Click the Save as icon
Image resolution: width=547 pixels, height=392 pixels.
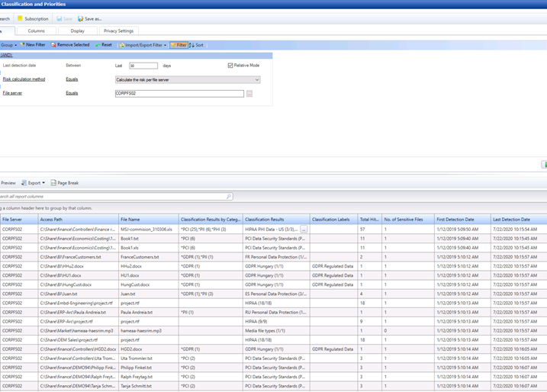coord(80,18)
